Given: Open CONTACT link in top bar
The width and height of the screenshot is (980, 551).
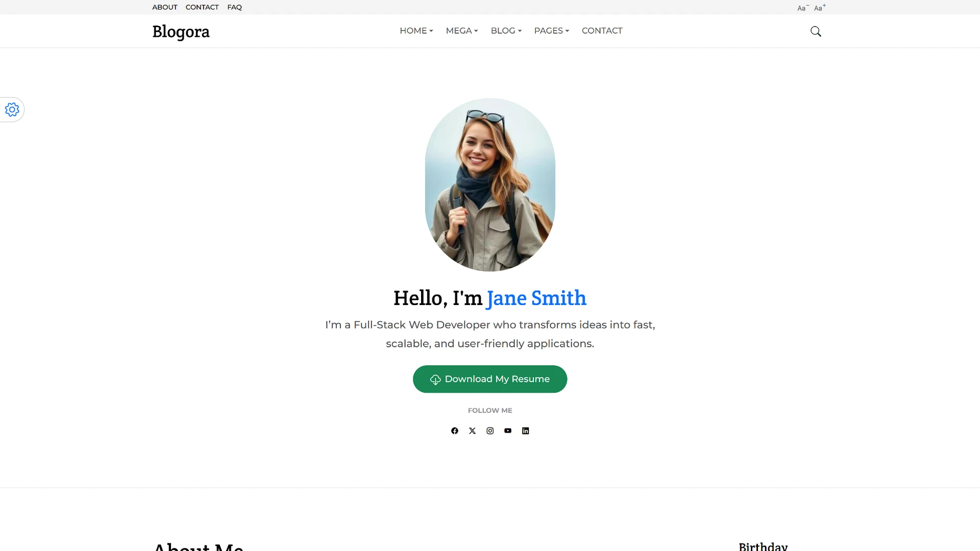Looking at the screenshot, I should tap(202, 7).
